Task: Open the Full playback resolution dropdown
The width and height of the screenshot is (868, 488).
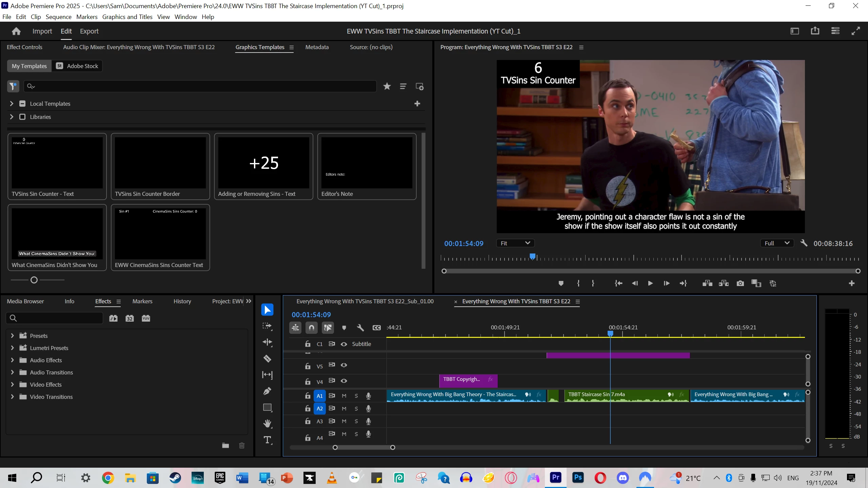Action: coord(777,243)
